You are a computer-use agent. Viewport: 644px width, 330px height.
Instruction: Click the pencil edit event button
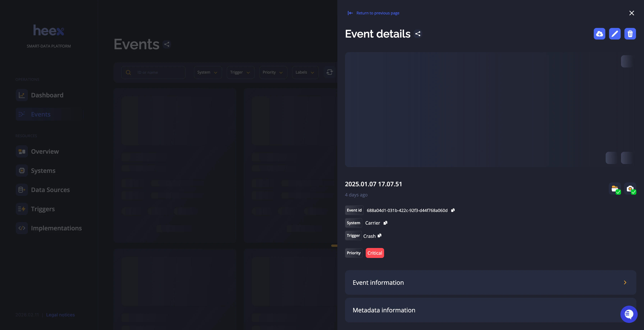click(x=614, y=34)
